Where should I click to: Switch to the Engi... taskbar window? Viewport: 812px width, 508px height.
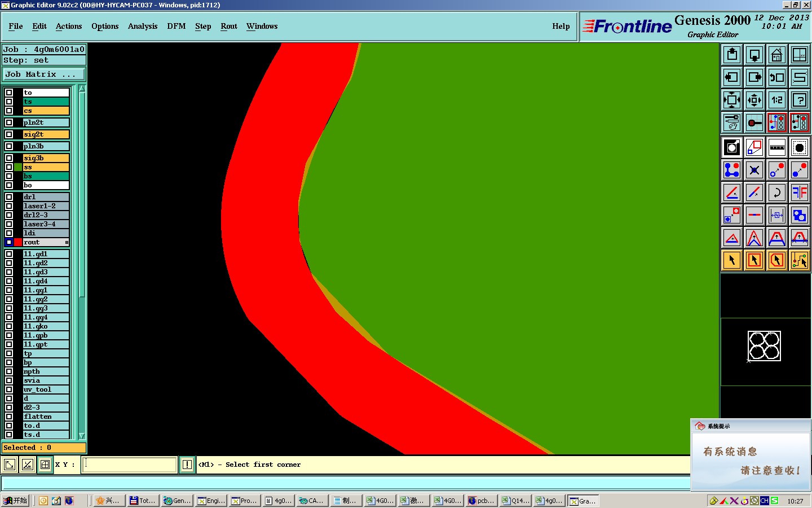pyautogui.click(x=210, y=501)
